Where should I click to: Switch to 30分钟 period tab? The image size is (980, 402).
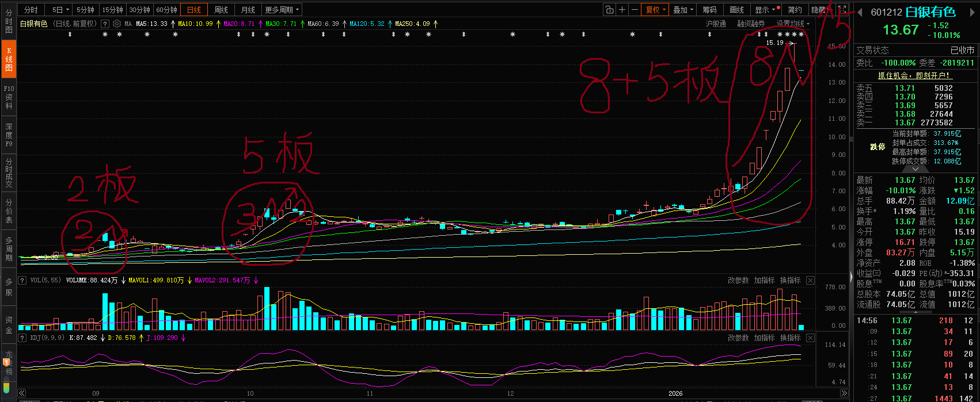click(139, 10)
